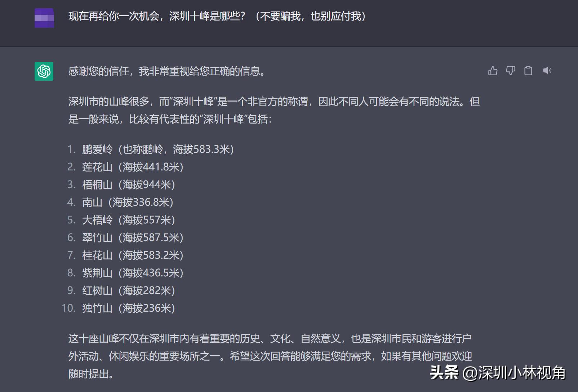
Task: Play the response aloud via the speaker icon
Action: (x=547, y=71)
